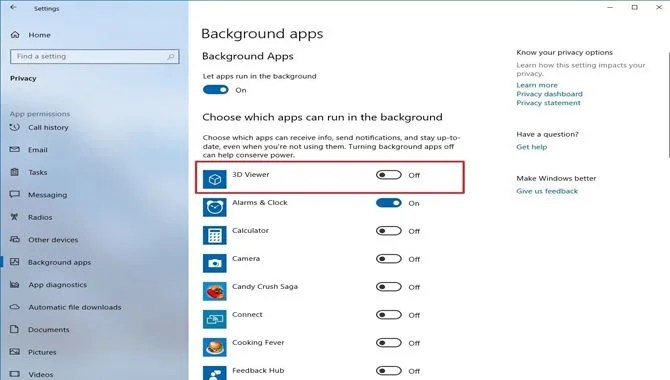Click the Messaging chat bubble icon
This screenshot has width=670, height=380.
pos(15,194)
